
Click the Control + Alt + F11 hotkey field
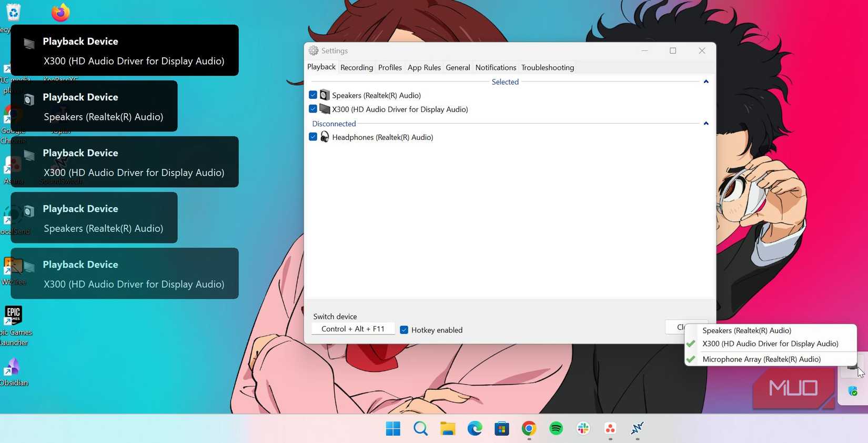(353, 329)
